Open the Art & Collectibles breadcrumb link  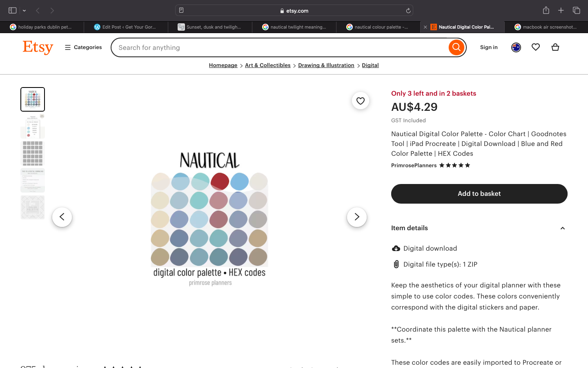coord(267,65)
